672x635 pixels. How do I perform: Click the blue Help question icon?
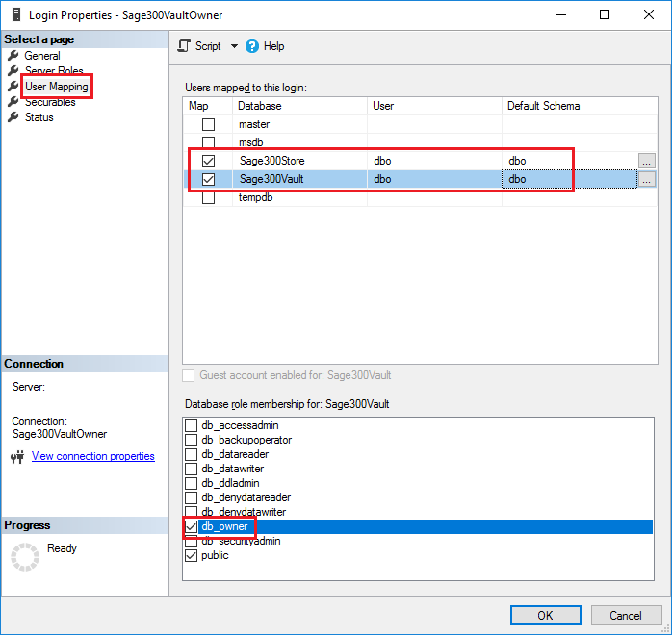coord(252,46)
